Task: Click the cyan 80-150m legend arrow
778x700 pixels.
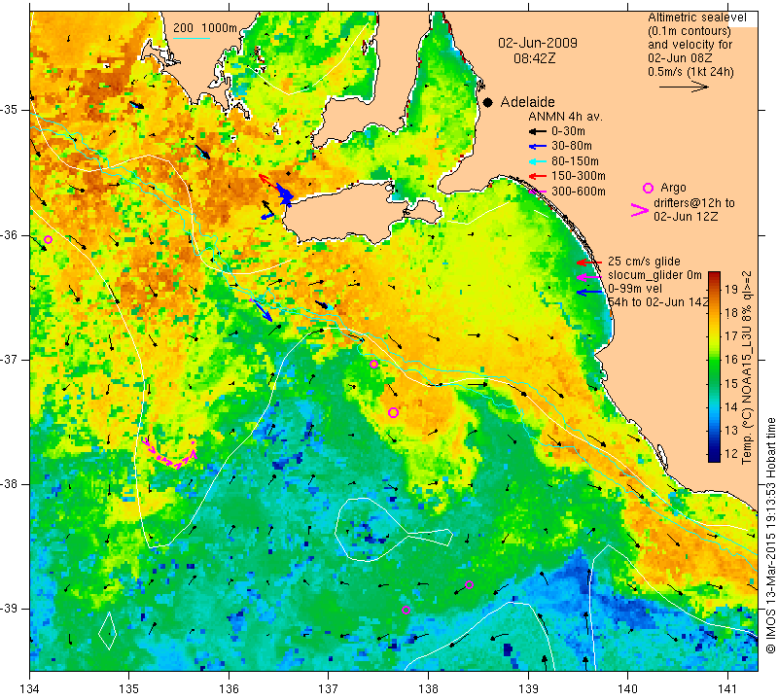Action: point(538,161)
